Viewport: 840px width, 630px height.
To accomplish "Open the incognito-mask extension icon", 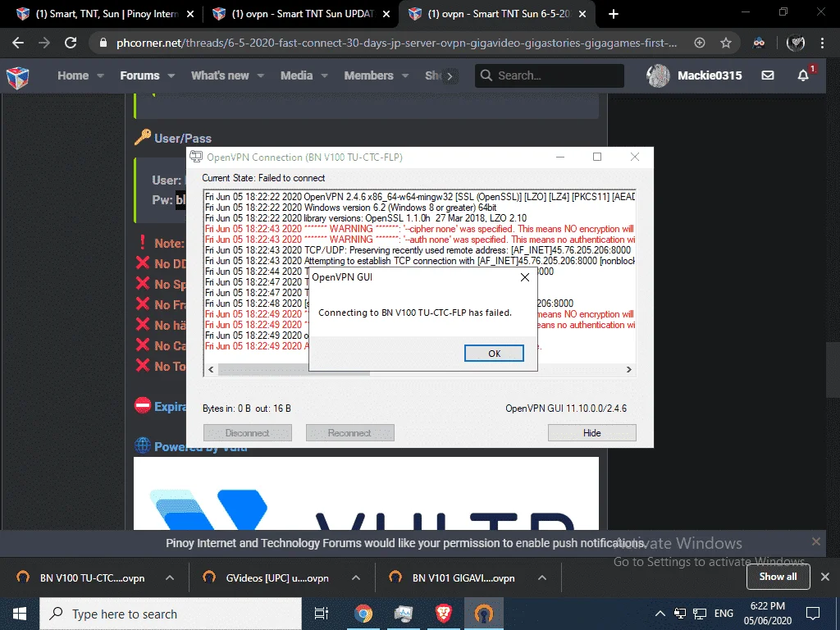I will [x=759, y=43].
